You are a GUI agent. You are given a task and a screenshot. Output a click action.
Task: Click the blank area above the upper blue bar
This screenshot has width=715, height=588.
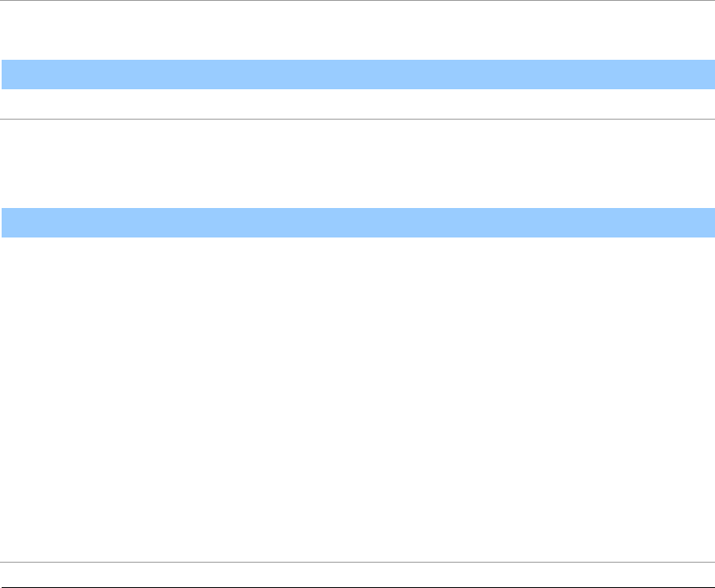coord(357,31)
